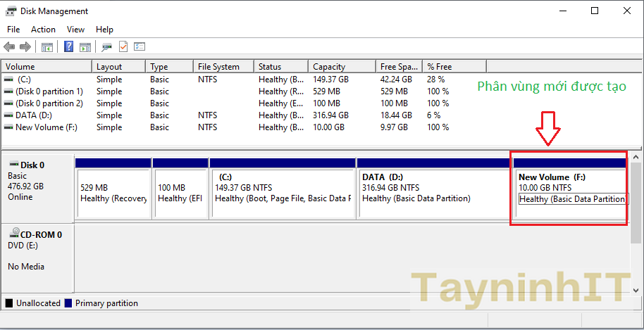Click the disk connect toolbar icon
Screen dimensions: 644x330
tap(107, 47)
